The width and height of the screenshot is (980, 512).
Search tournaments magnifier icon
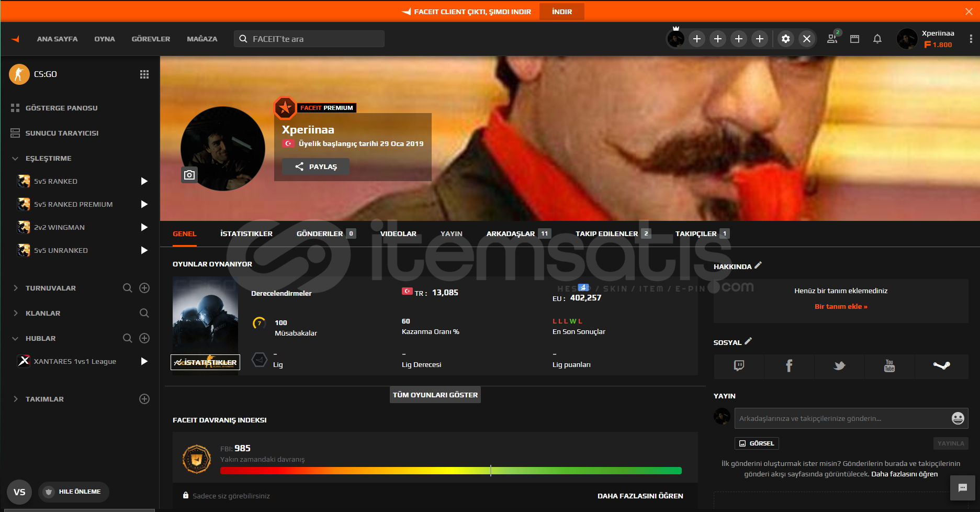coord(127,288)
